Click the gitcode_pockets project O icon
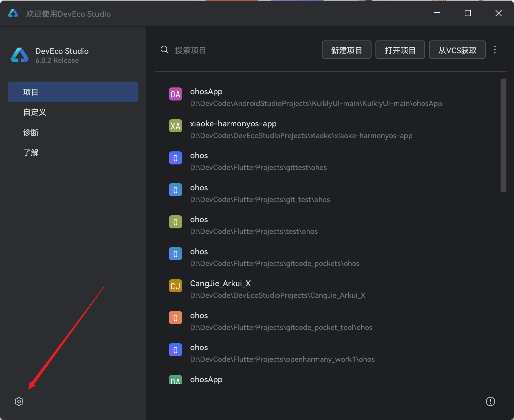Image resolution: width=514 pixels, height=420 pixels. [176, 254]
